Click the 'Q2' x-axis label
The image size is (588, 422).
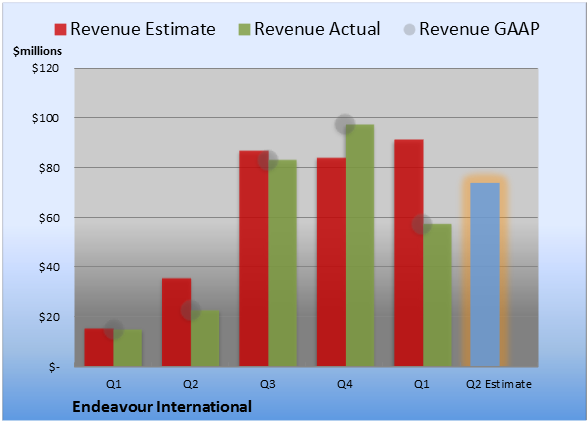tap(190, 384)
